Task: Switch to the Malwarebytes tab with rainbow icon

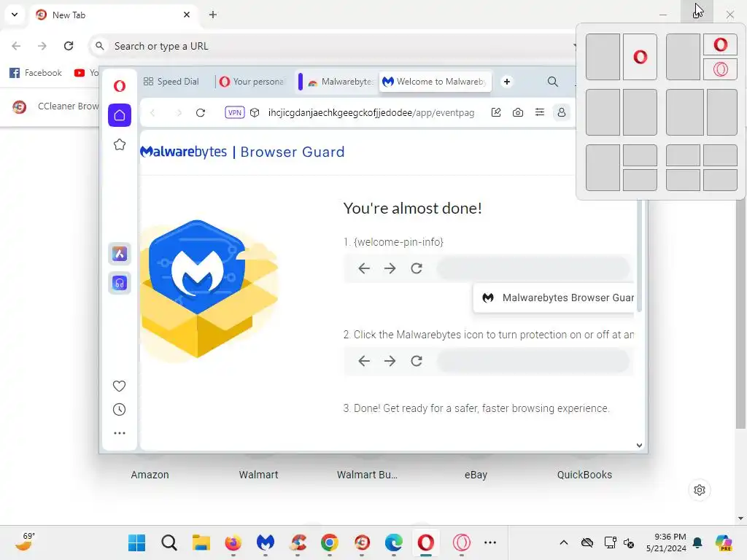Action: coord(338,82)
